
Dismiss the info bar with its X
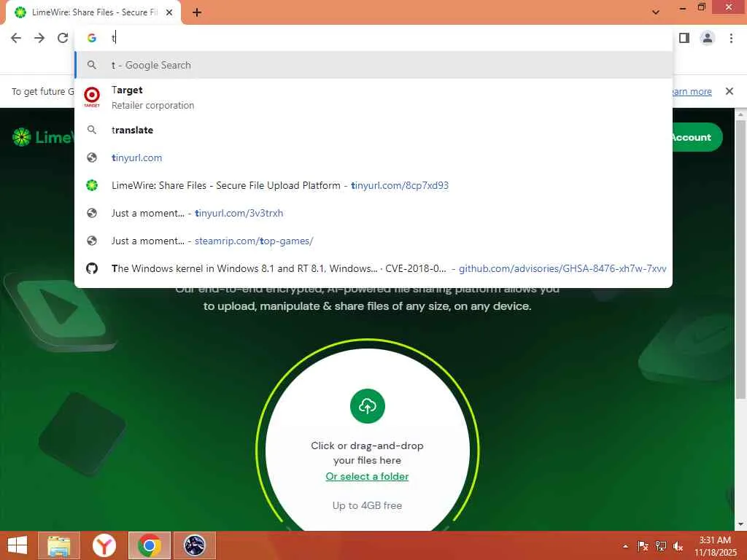[729, 91]
